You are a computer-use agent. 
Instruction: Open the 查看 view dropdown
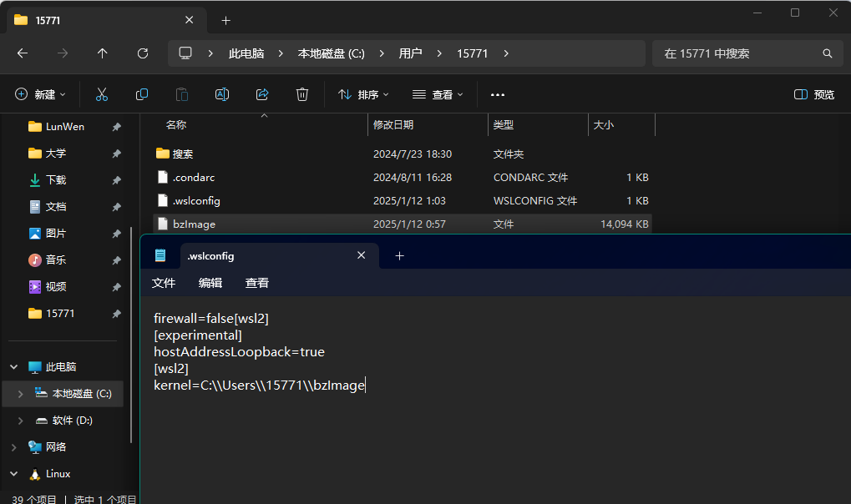[438, 94]
